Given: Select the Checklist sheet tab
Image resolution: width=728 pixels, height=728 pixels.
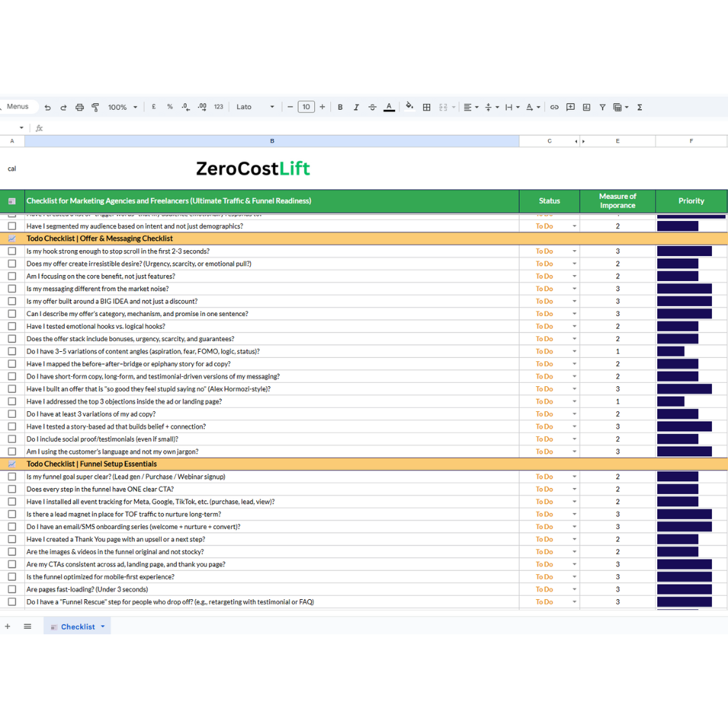Looking at the screenshot, I should point(78,627).
